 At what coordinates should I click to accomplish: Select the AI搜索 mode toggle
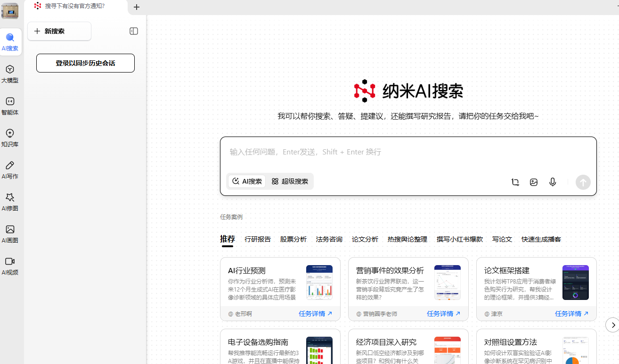(x=247, y=181)
